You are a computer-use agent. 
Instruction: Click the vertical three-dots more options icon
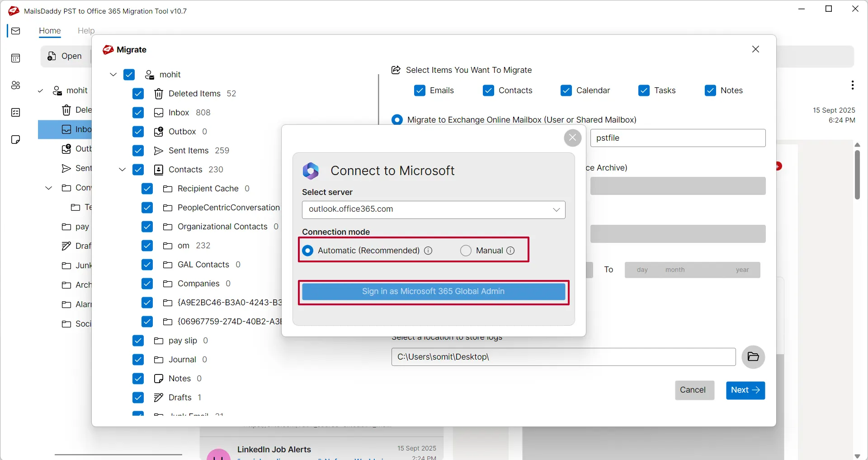(x=852, y=85)
